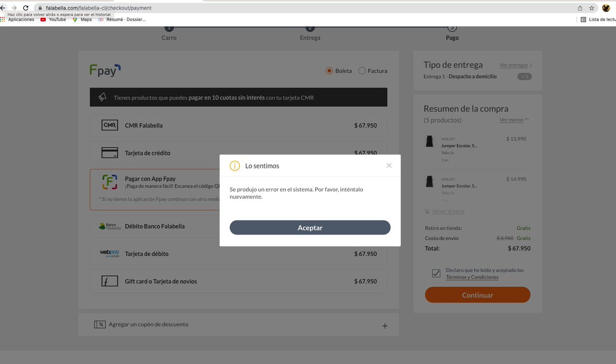Viewport: 616px width, 364px height.
Task: Click the crossed-out $8.980 shipping cost
Action: point(505,238)
